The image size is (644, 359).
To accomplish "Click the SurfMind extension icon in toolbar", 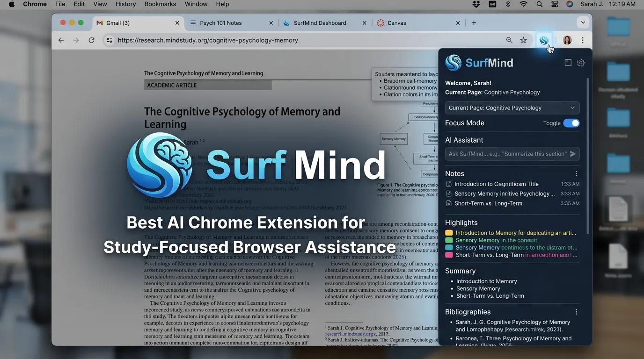I will click(544, 40).
